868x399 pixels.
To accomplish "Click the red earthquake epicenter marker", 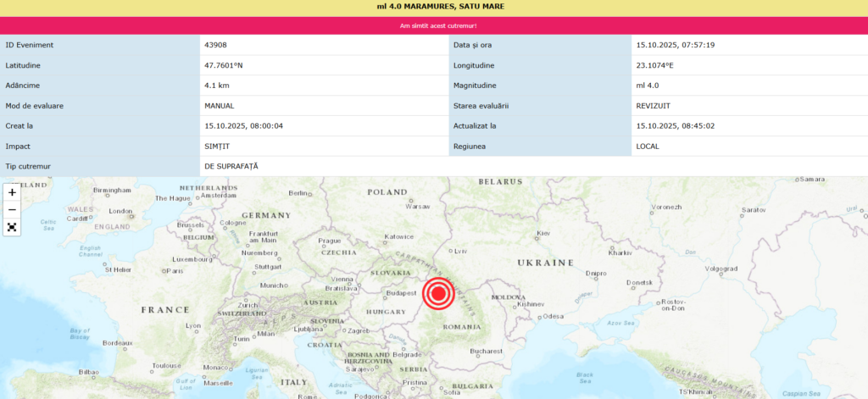I will tap(438, 294).
